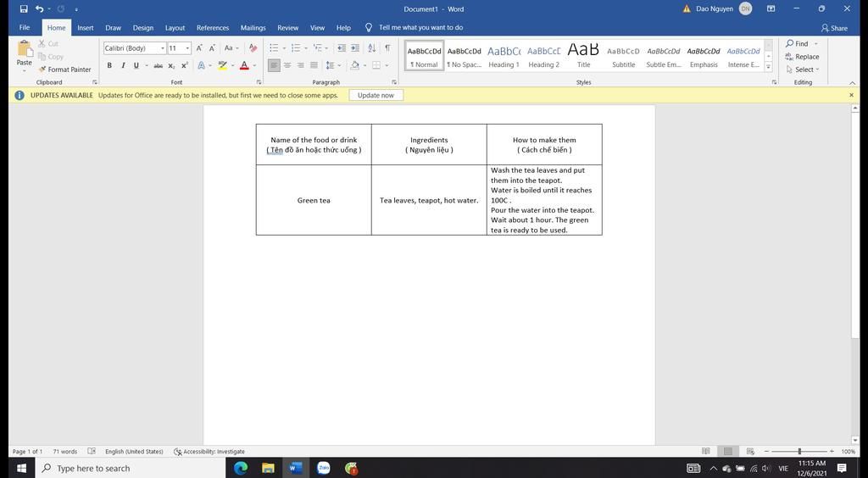Toggle Show/Hide paragraph marks
Image resolution: width=868 pixels, height=478 pixels.
click(387, 48)
